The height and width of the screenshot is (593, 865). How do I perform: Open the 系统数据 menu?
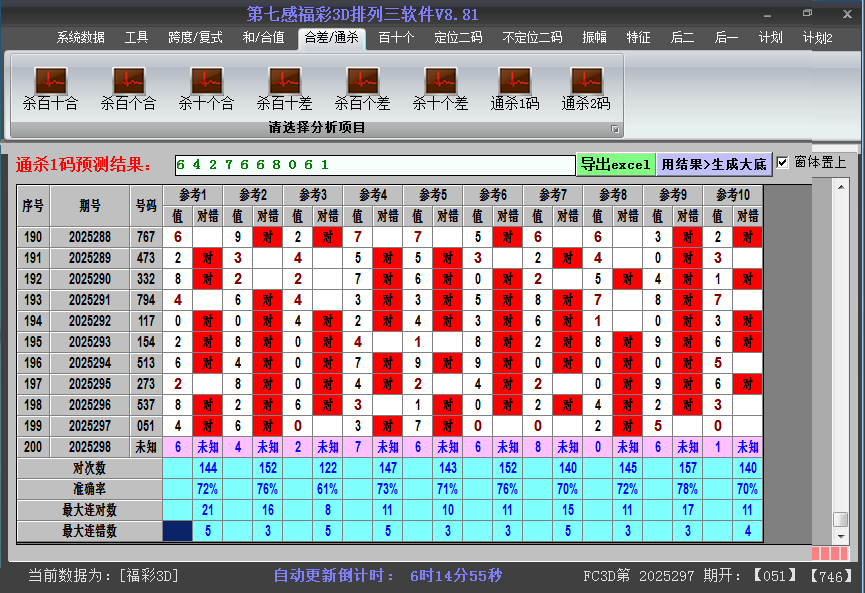pos(80,38)
